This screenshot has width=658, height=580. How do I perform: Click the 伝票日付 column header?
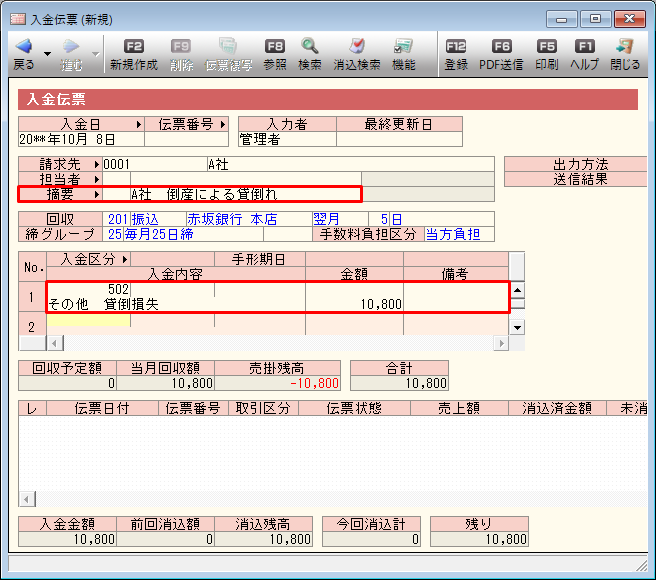click(102, 408)
